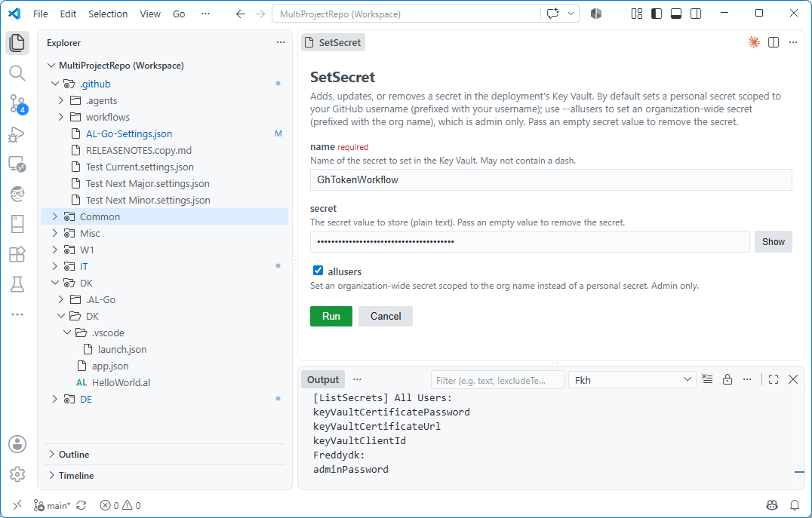The height and width of the screenshot is (518, 812).
Task: Click the remote window indicator in status bar
Action: (x=17, y=505)
